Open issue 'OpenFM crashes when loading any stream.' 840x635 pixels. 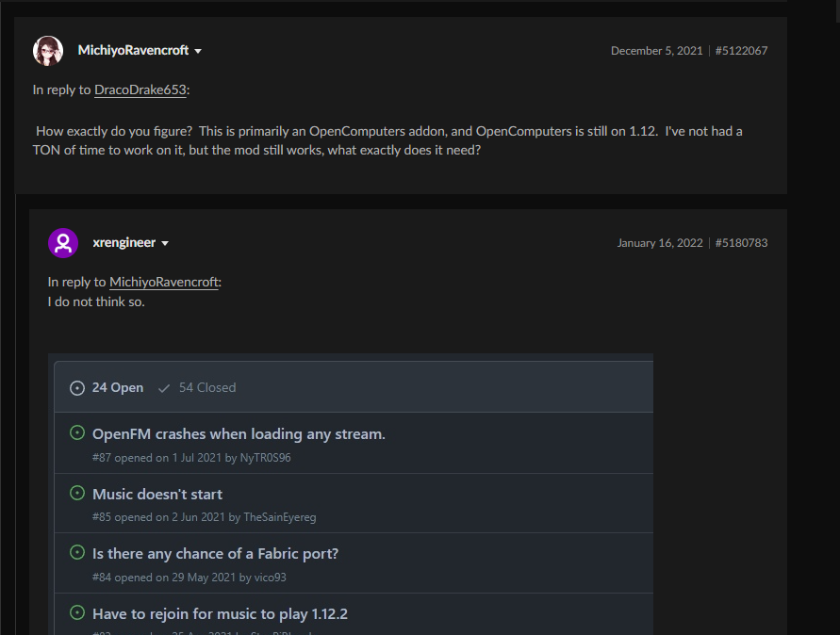239,434
